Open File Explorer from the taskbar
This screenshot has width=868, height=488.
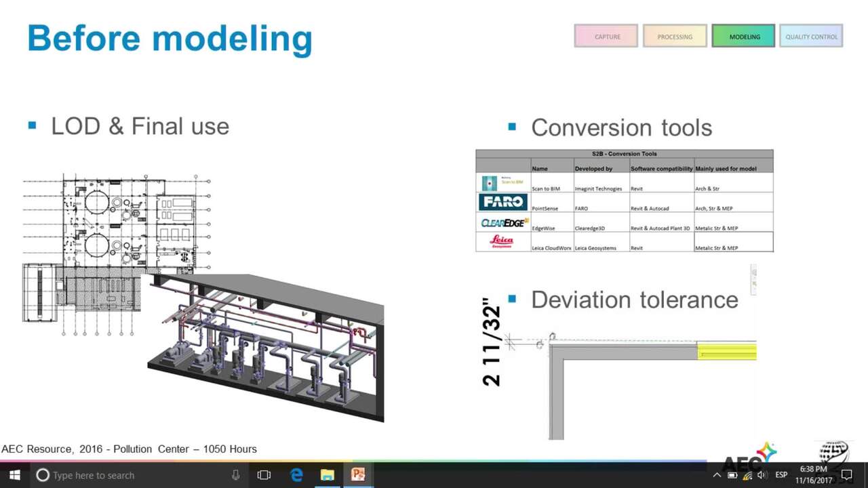click(327, 475)
